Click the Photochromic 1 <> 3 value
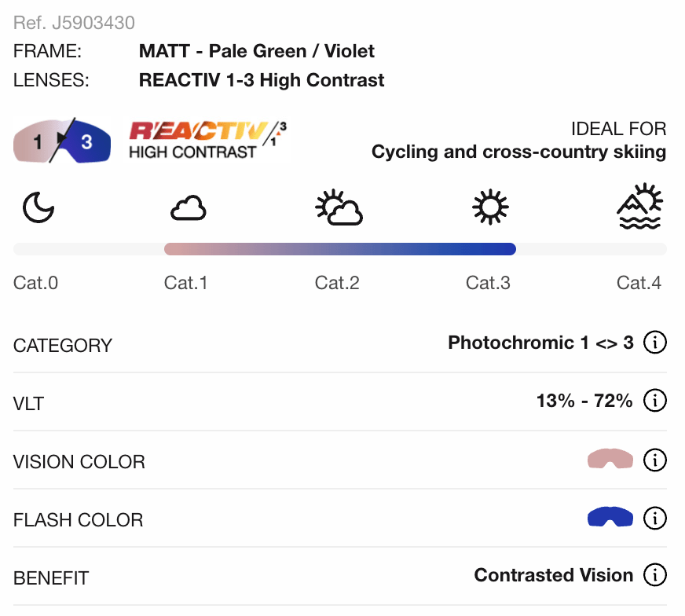The height and width of the screenshot is (616, 685). click(x=540, y=343)
